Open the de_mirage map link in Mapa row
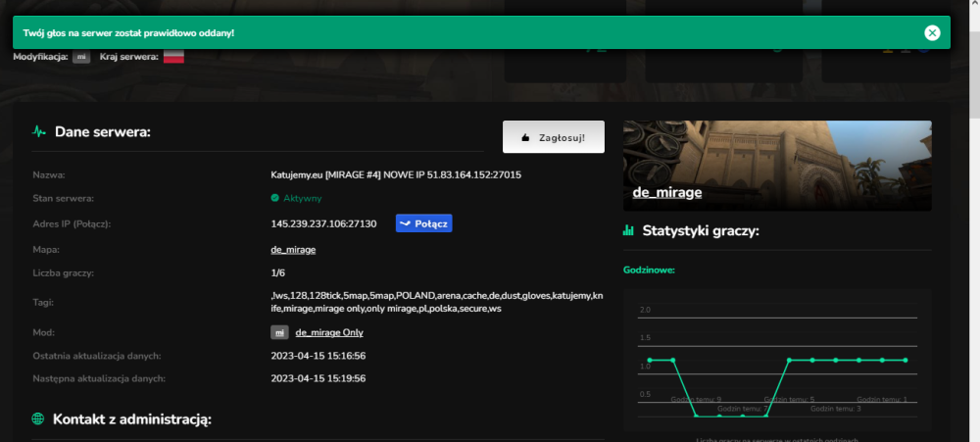 (293, 250)
